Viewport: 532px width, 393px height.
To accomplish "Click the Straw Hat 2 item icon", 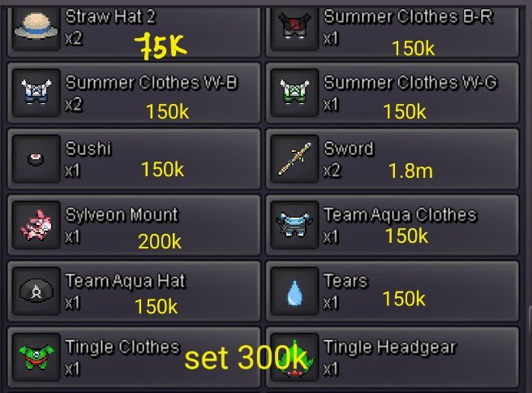I will click(36, 27).
